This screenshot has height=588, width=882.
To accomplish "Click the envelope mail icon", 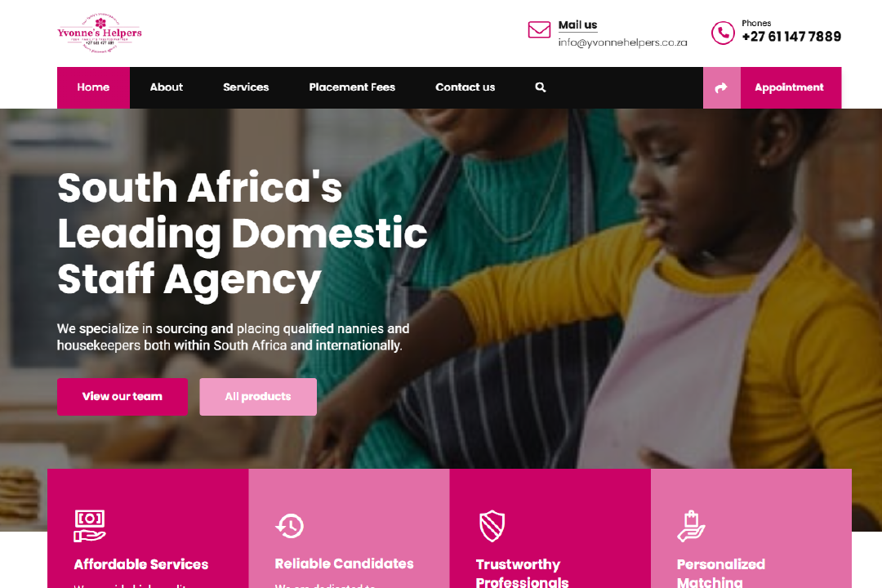I will pyautogui.click(x=539, y=30).
